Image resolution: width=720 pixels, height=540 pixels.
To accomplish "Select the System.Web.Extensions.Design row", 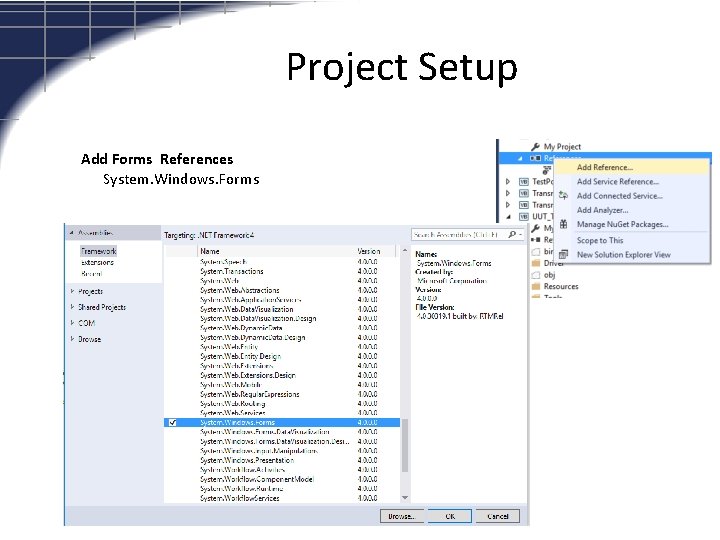I will coord(282,375).
